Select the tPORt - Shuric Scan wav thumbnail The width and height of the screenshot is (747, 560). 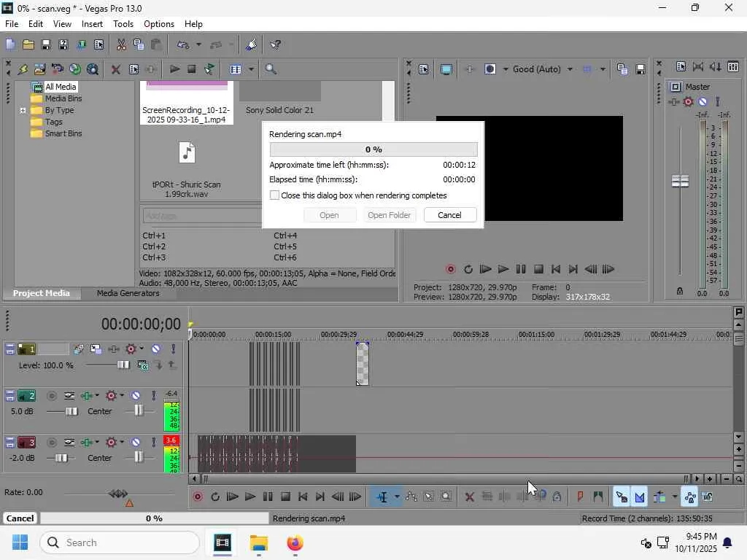pyautogui.click(x=187, y=153)
